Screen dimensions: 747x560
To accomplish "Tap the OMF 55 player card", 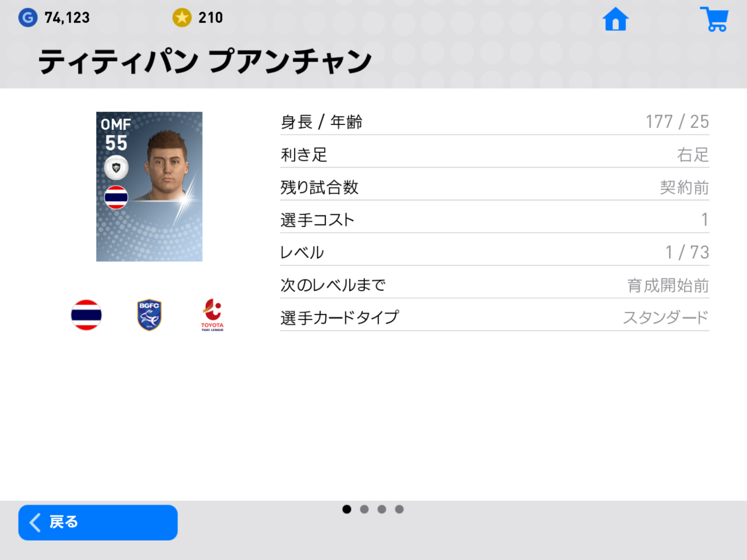I will 149,187.
